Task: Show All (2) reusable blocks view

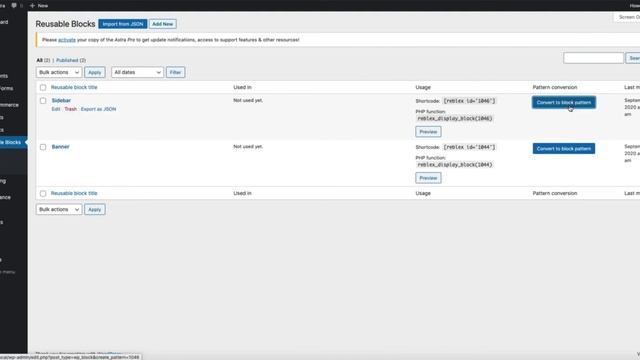Action: [x=43, y=60]
